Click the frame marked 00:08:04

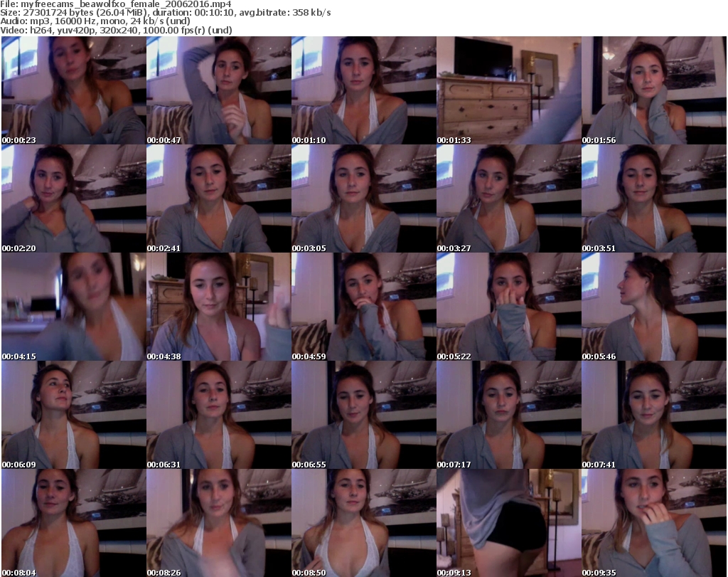click(x=74, y=523)
